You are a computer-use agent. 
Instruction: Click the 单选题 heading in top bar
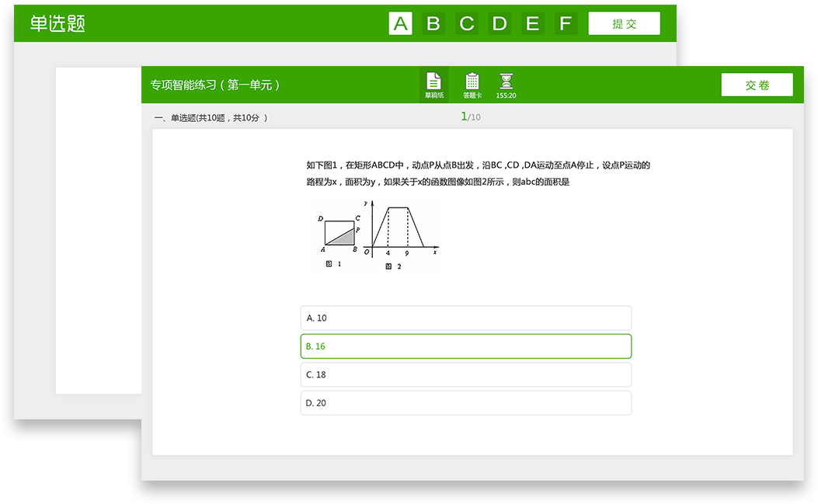(57, 23)
